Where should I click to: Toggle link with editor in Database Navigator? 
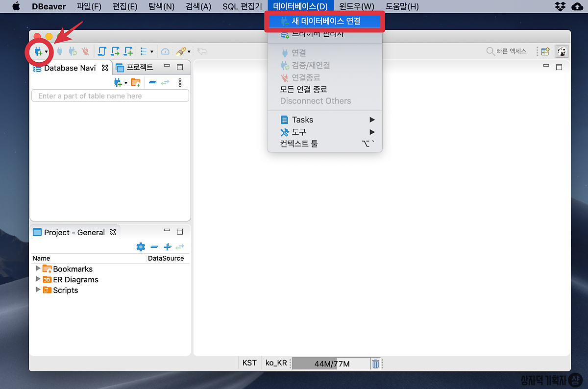point(165,82)
